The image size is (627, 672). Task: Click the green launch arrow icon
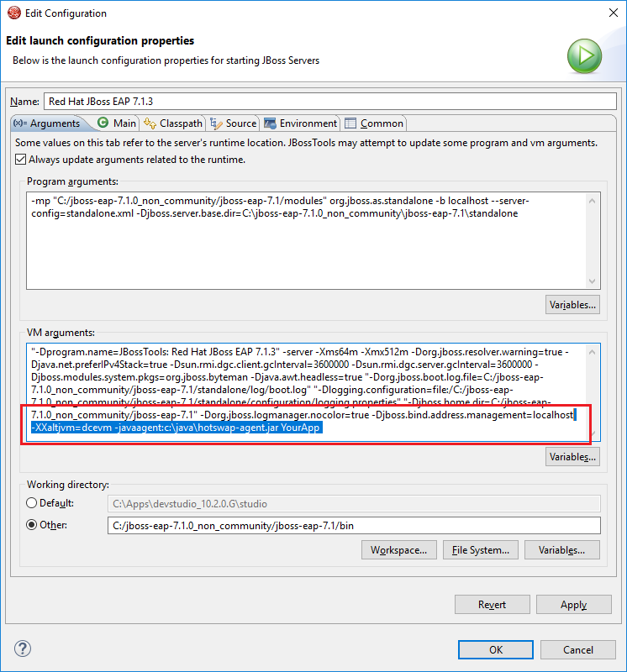point(584,55)
